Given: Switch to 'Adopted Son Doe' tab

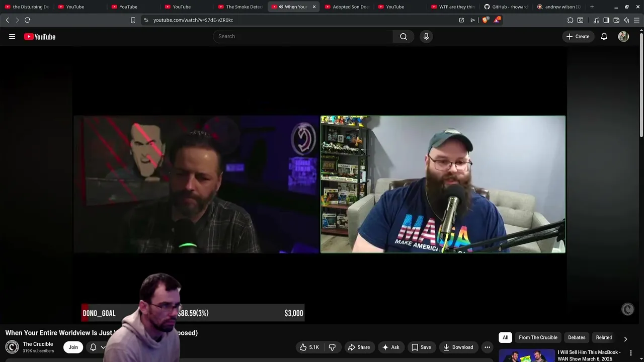Looking at the screenshot, I should (347, 7).
